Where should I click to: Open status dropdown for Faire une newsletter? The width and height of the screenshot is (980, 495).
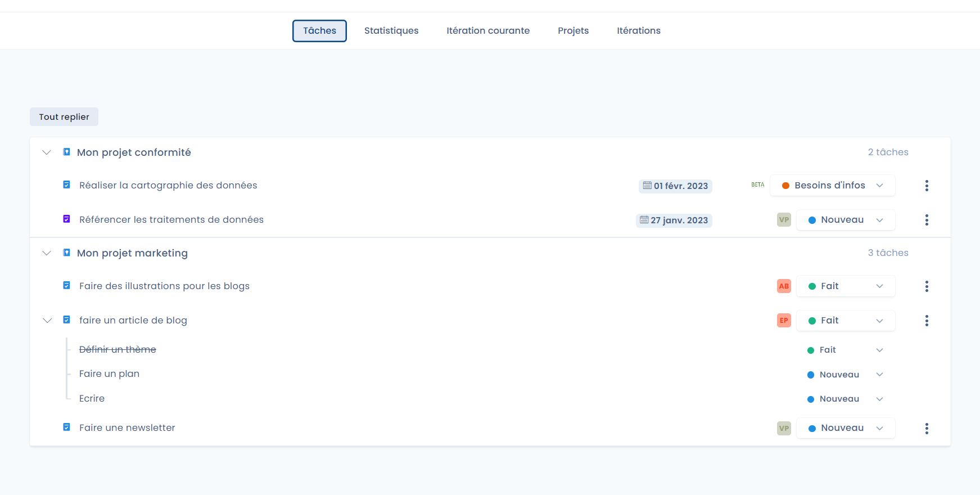(846, 428)
